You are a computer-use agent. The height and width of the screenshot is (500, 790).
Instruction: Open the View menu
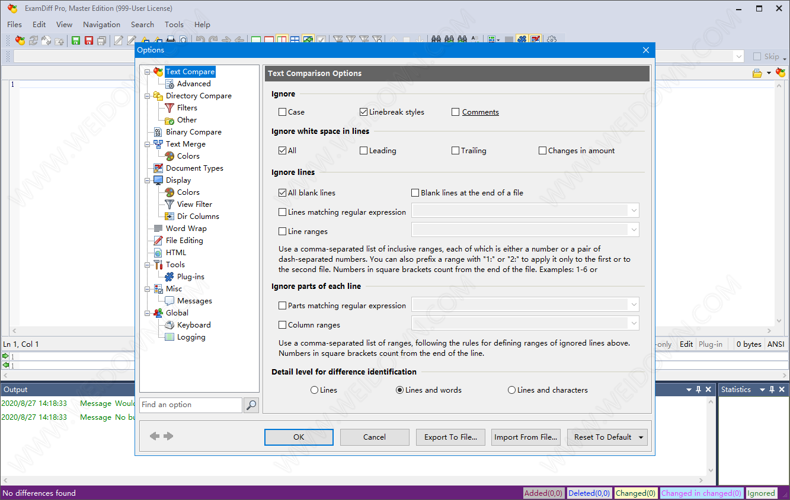64,24
